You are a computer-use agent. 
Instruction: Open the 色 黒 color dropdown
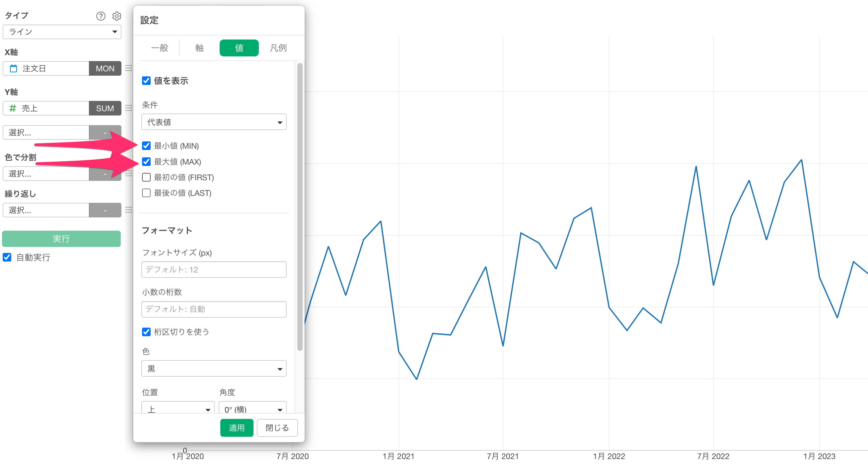[x=214, y=368]
